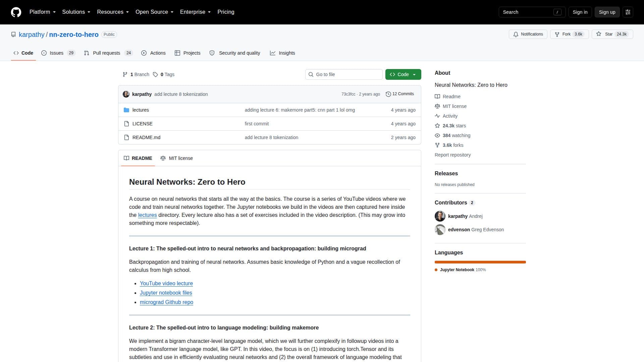Switch to the Pull requests tab
Viewport: 644px width, 362px height.
108,53
